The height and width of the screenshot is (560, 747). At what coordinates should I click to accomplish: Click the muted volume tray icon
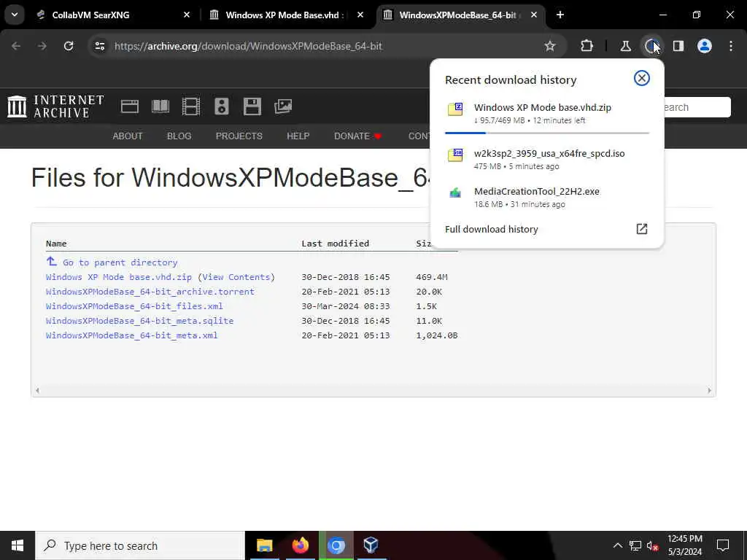coord(652,545)
